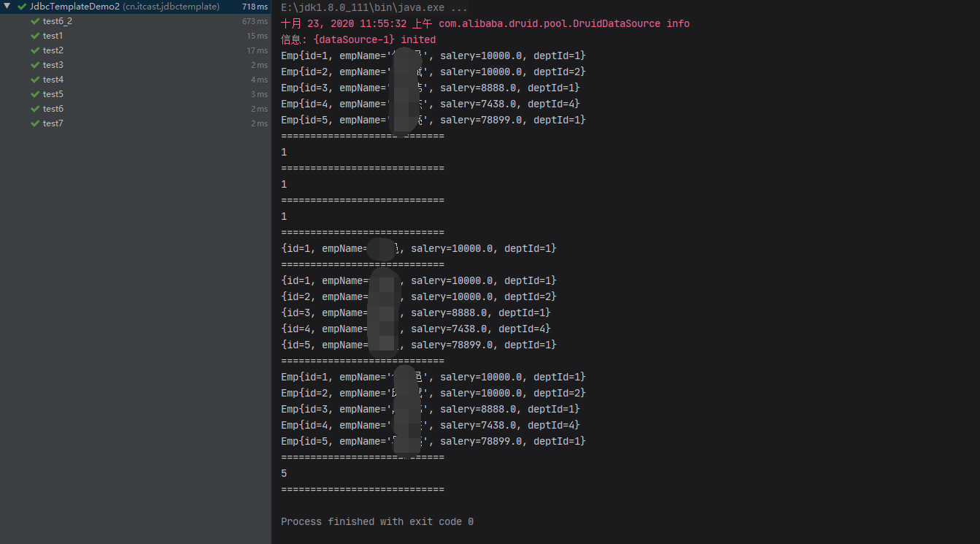
Task: Click the green passed checkmark beside test6_2
Action: (35, 21)
